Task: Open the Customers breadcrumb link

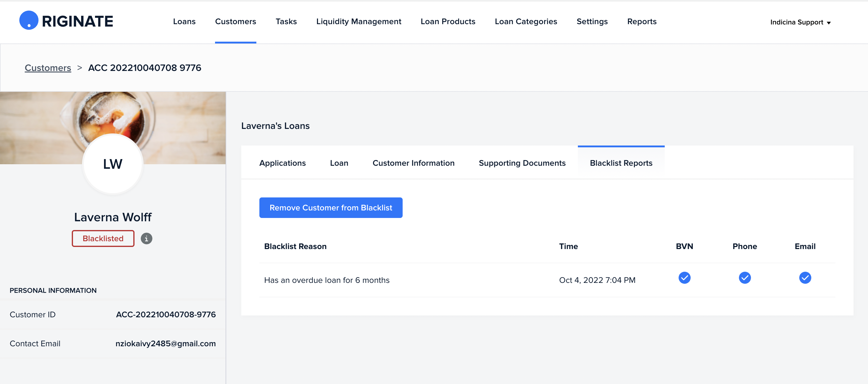Action: (48, 67)
